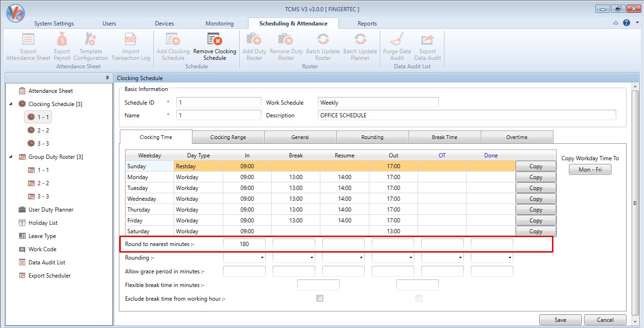Select clocking schedule 3 - 3
Screen dimensions: 644x328
point(38,143)
